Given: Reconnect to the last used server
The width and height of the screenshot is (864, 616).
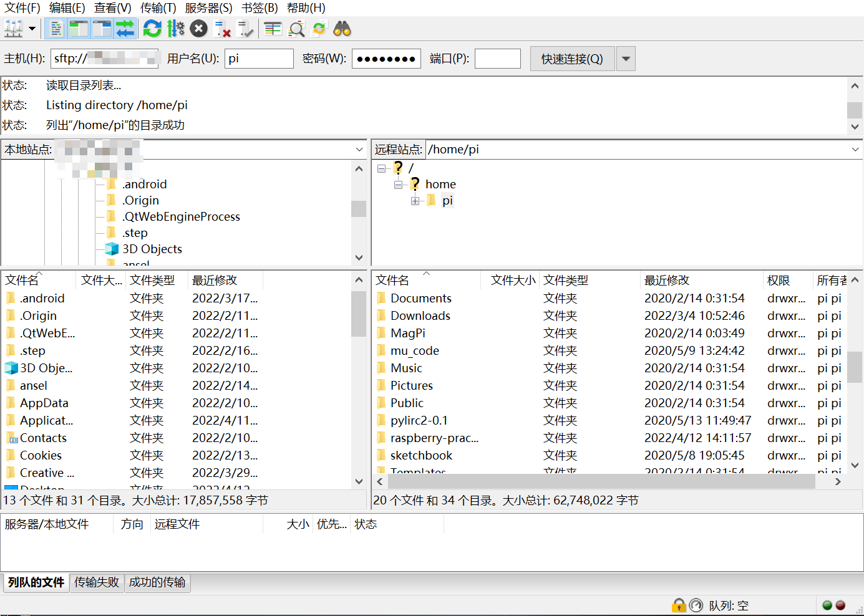Looking at the screenshot, I should coord(245,29).
